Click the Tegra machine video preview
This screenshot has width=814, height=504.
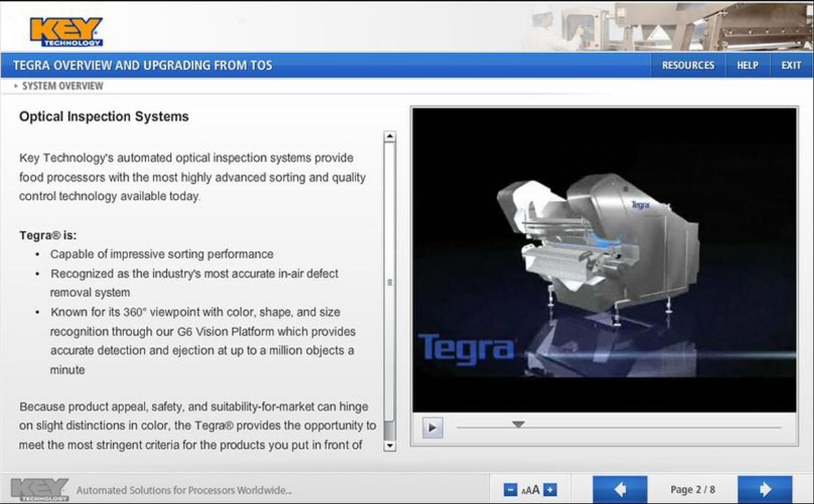(604, 261)
